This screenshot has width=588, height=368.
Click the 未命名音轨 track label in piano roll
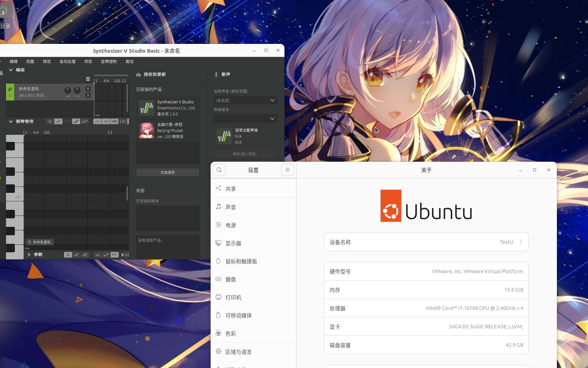(40, 242)
